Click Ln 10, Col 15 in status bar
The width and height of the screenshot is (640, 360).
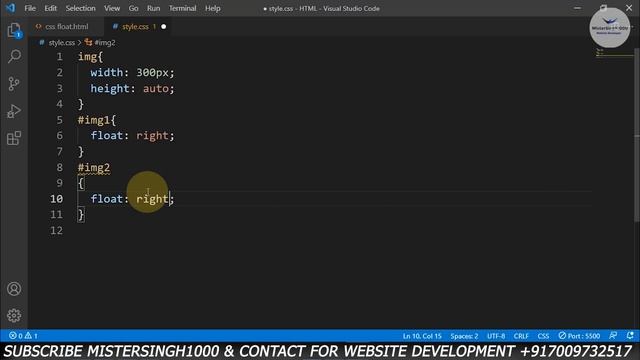pyautogui.click(x=422, y=336)
